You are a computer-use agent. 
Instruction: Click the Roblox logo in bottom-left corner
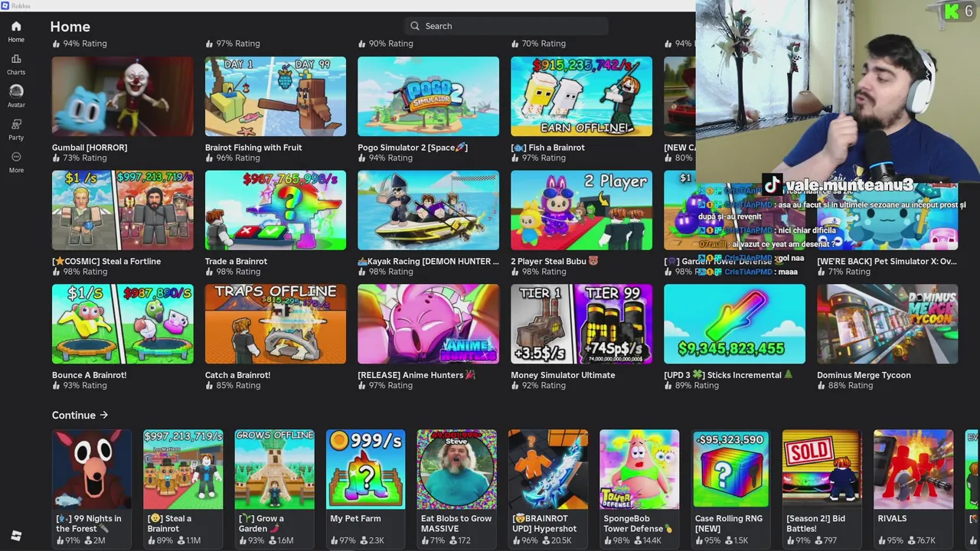16,536
